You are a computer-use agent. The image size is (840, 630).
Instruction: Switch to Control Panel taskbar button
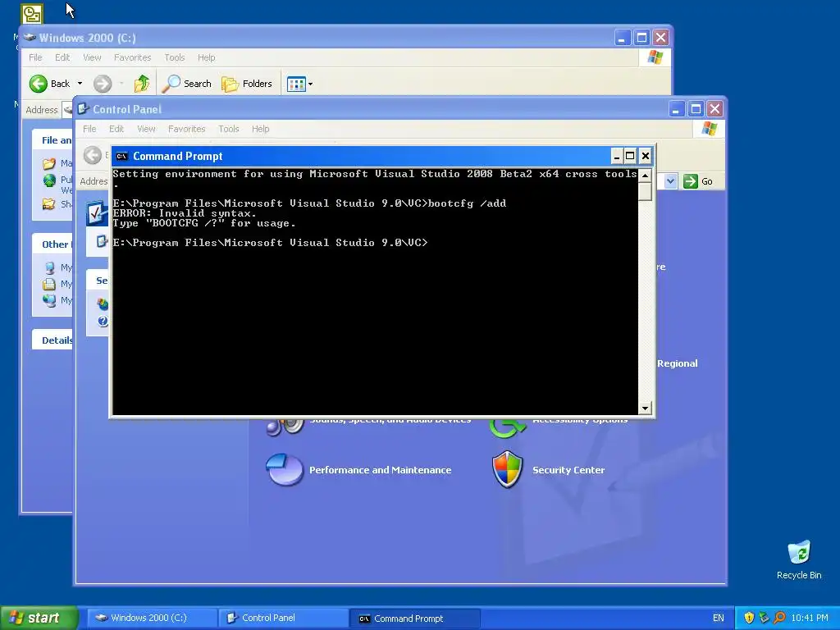282,618
